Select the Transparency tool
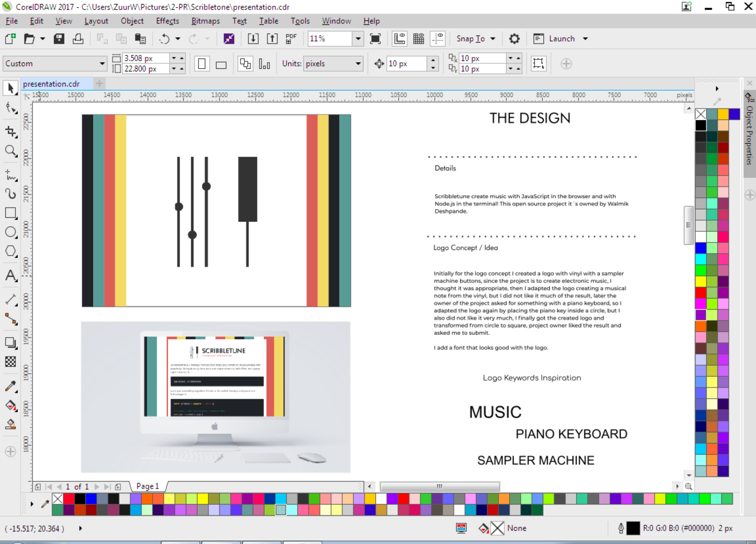Viewport: 756px width, 544px height. 10,362
